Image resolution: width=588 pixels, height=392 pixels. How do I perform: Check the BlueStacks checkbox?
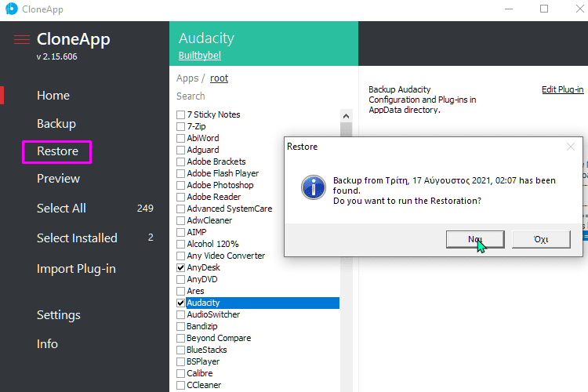point(181,350)
